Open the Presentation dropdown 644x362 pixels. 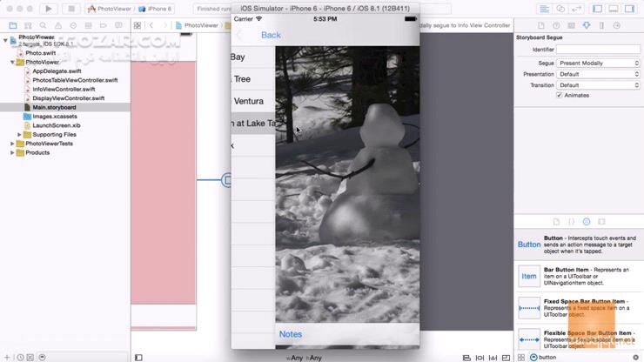pyautogui.click(x=598, y=75)
